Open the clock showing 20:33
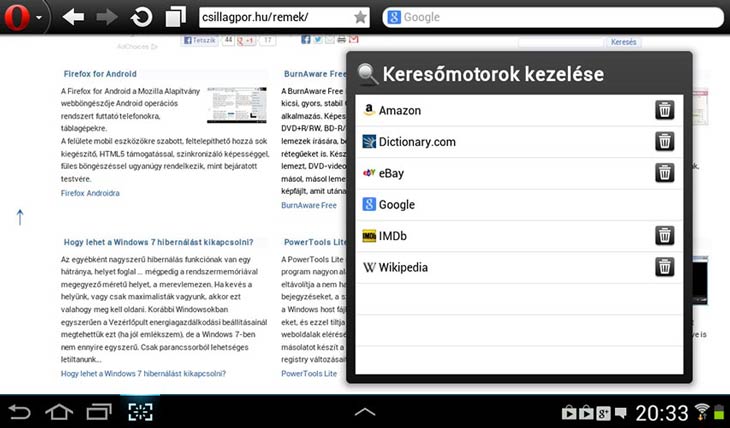This screenshot has height=428, width=730. (662, 413)
